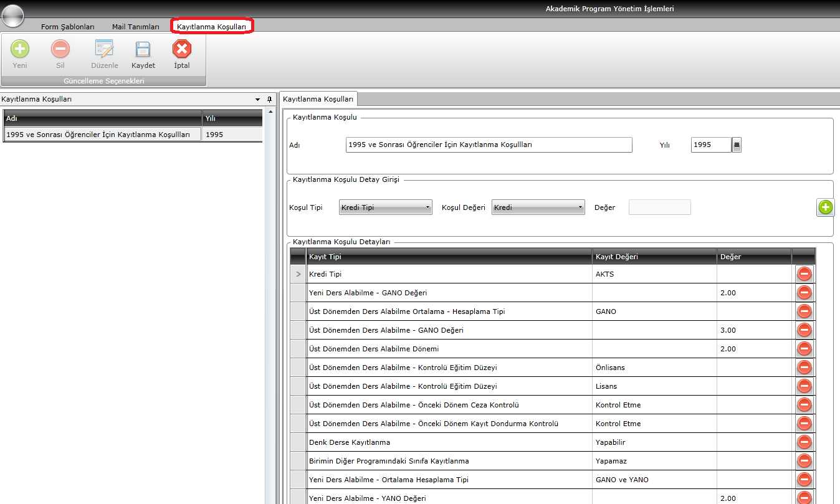This screenshot has height=504, width=840.
Task: Open the calendar picker next to Yılı
Action: [x=737, y=145]
